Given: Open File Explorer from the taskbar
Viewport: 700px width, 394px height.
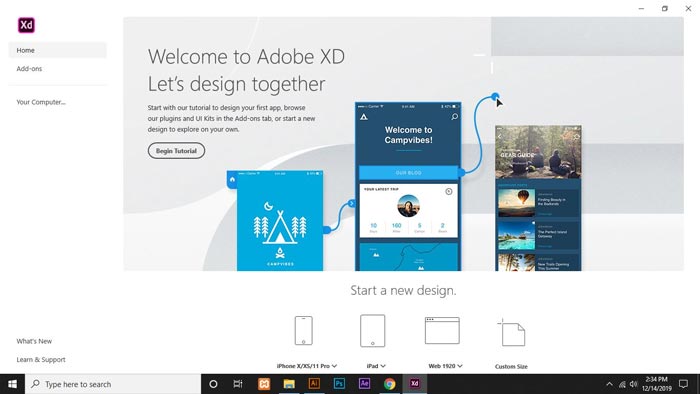Looking at the screenshot, I should coord(289,384).
